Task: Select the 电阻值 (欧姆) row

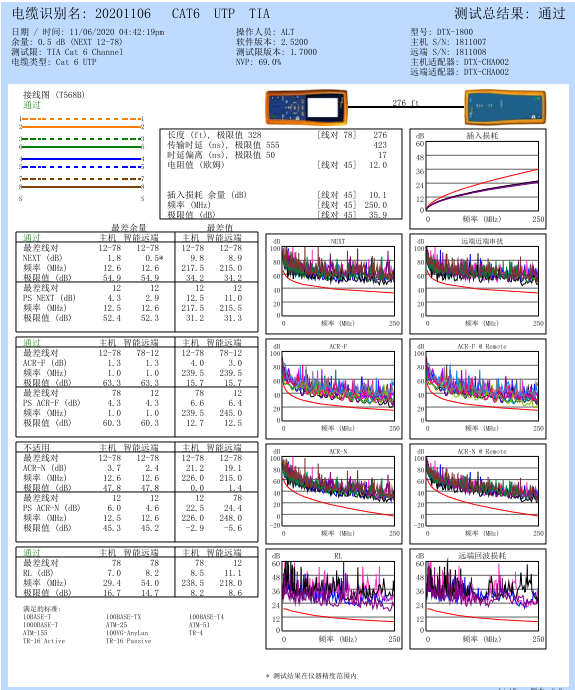Action: tap(277, 165)
